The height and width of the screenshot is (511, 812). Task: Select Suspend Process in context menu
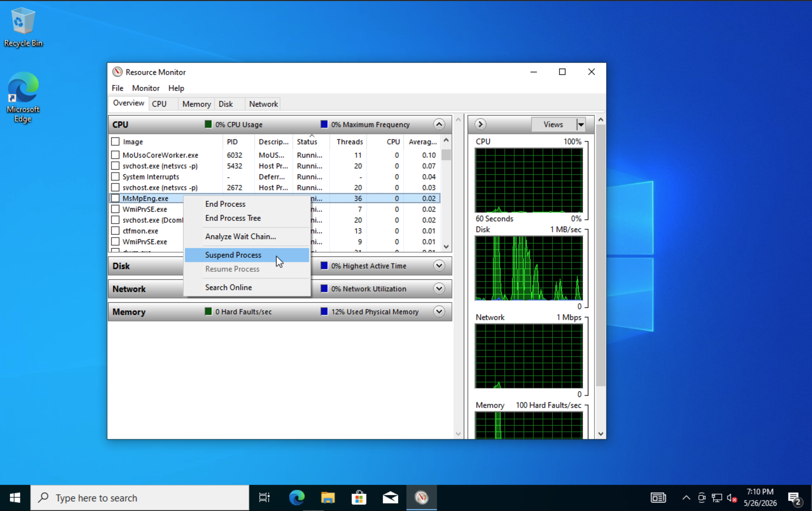[247, 255]
